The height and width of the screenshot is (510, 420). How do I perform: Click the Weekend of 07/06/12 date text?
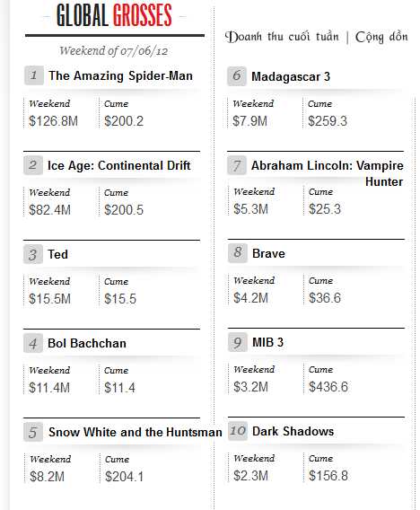pos(113,51)
